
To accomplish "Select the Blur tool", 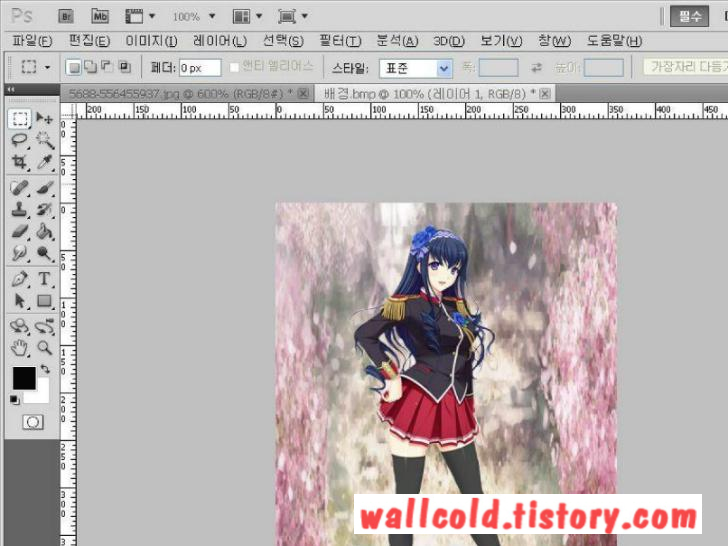I will pos(20,253).
